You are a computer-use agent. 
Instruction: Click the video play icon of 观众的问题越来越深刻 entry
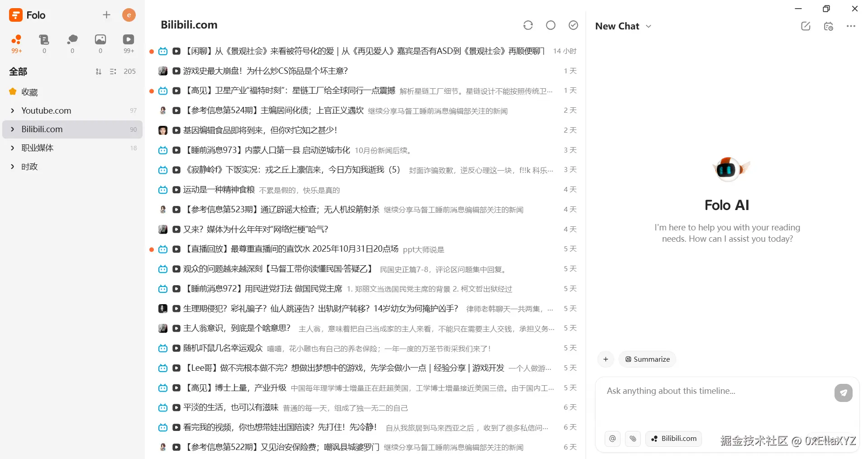pos(176,269)
